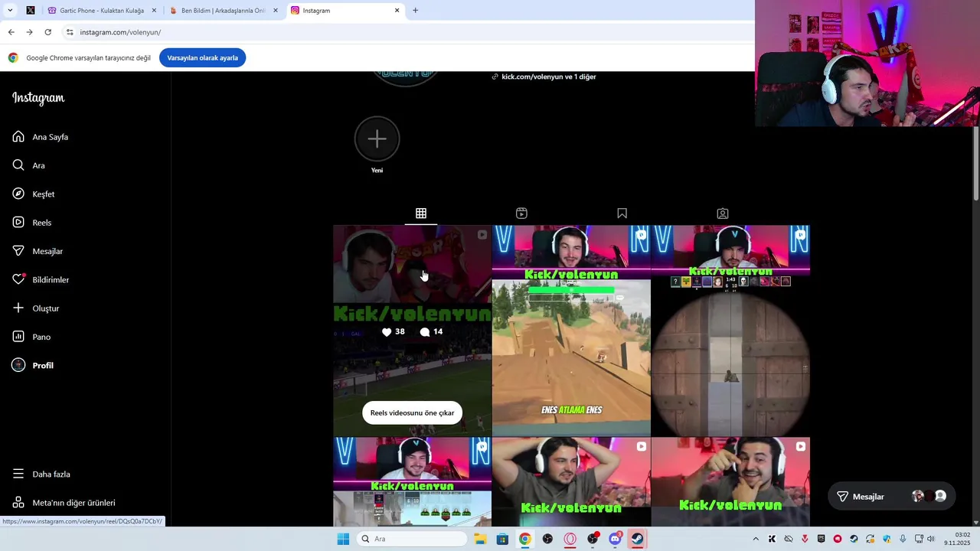Reload the Instagram page
Screen dimensions: 980x551
coord(47,32)
